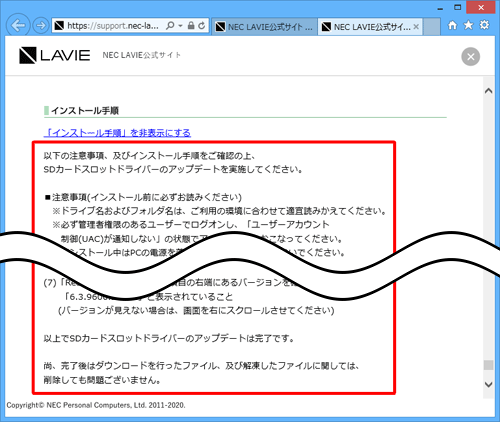Click「インストール手順」を非表示にする link
Viewport: 500px width, 422px height.
117,133
